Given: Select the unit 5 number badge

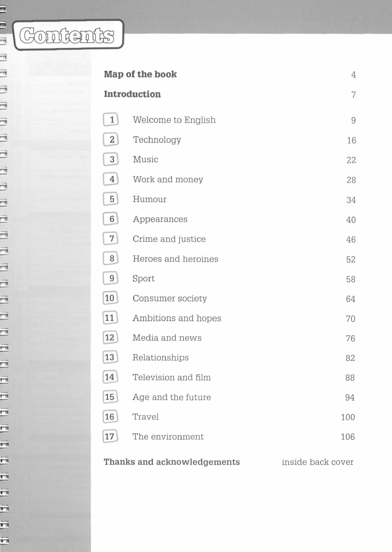Looking at the screenshot, I should point(111,199).
